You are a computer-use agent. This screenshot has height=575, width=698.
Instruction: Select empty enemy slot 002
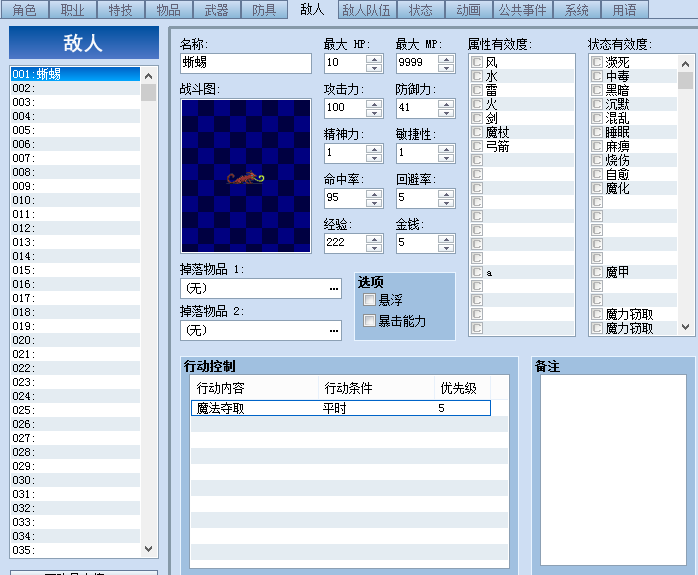pos(75,88)
